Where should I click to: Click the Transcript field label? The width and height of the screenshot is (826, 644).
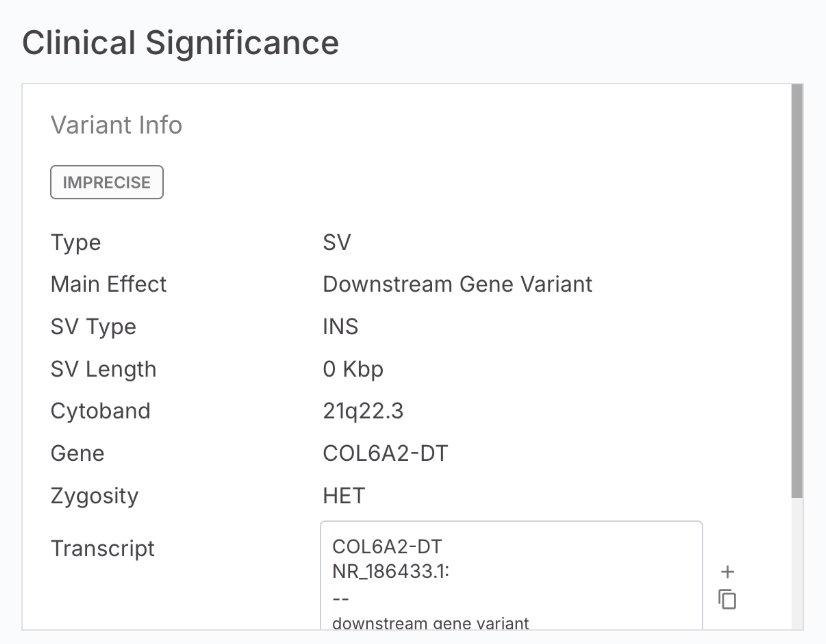pos(103,548)
